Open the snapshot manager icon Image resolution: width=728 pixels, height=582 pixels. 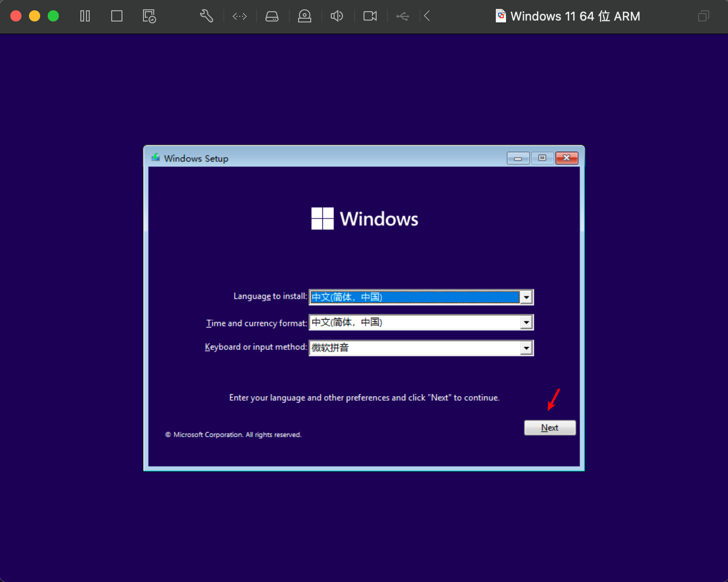pos(149,16)
